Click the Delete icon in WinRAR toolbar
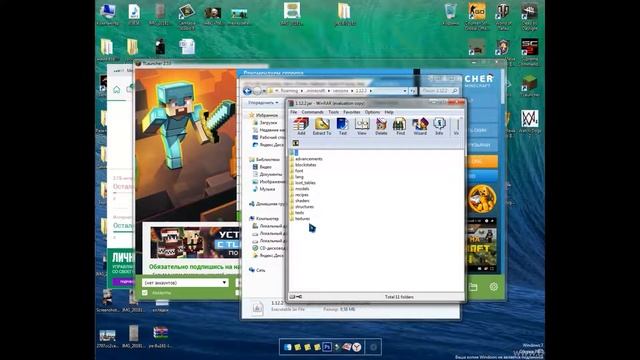 [381, 126]
